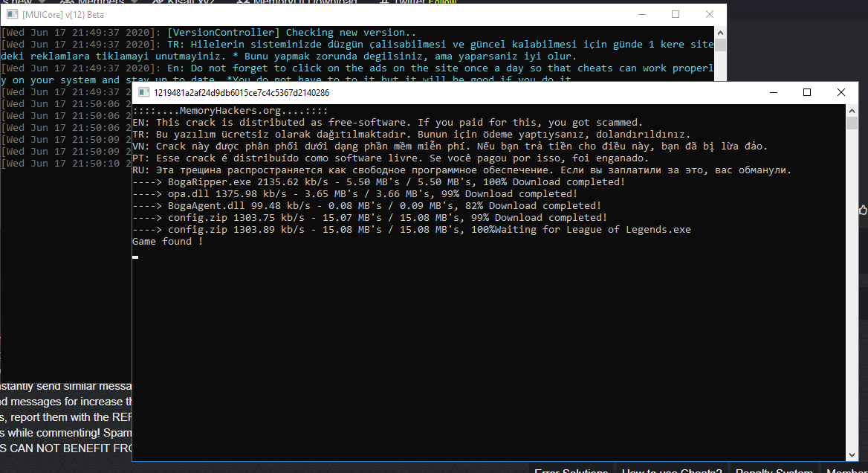Image resolution: width=868 pixels, height=473 pixels.
Task: Click the 'TR: Bu yazılım ücretsiz' line
Action: (411, 135)
